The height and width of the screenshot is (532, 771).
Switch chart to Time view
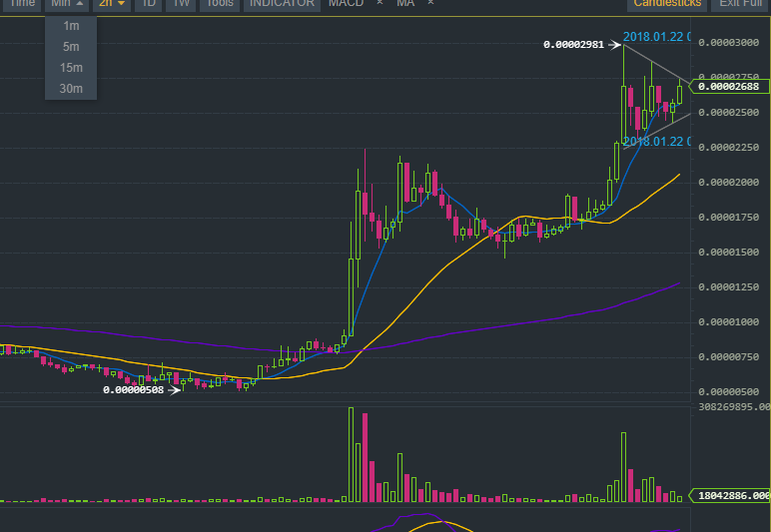click(x=22, y=4)
